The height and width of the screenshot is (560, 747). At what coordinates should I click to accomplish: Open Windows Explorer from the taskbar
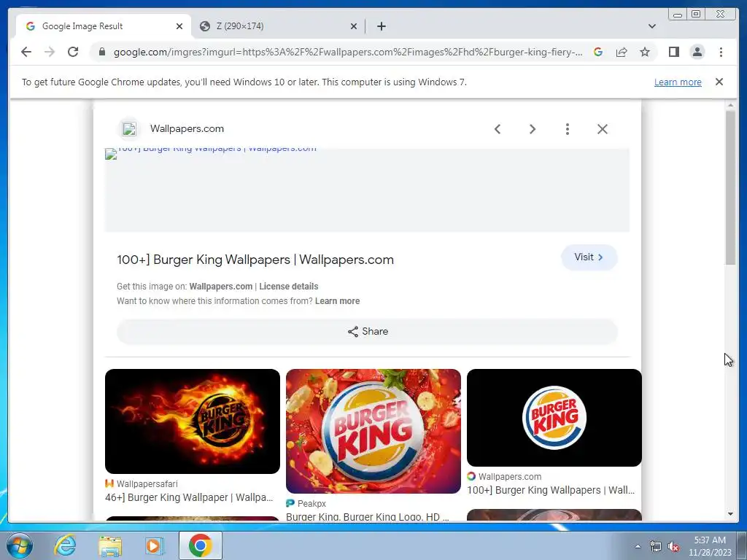click(x=110, y=545)
